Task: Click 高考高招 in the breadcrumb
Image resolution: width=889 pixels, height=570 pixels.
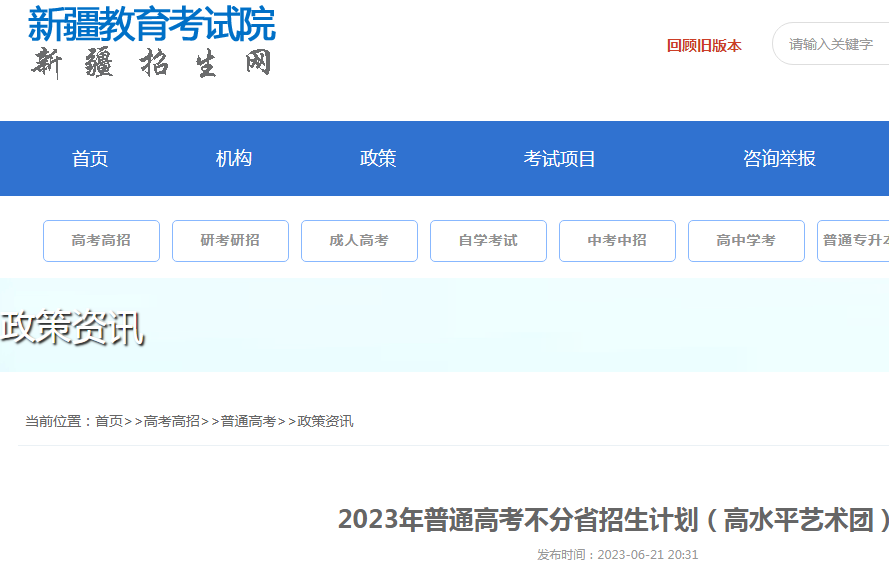Action: pos(172,421)
